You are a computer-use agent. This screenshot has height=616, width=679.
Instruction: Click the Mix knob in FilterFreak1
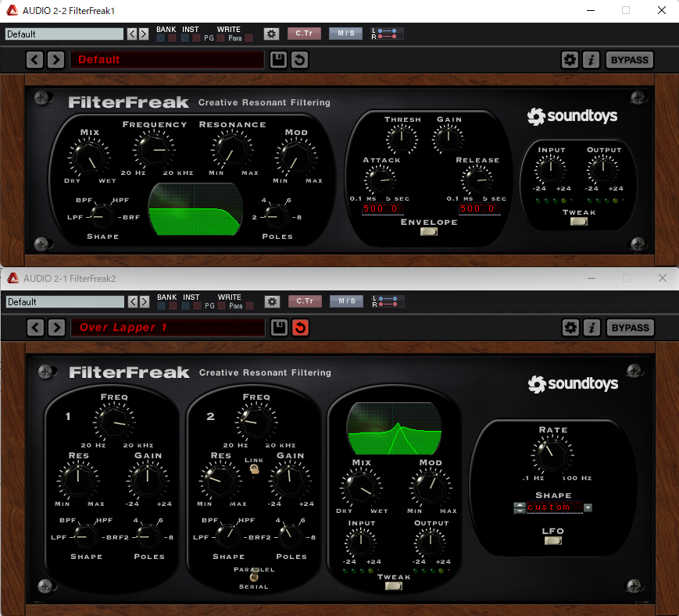(x=89, y=158)
